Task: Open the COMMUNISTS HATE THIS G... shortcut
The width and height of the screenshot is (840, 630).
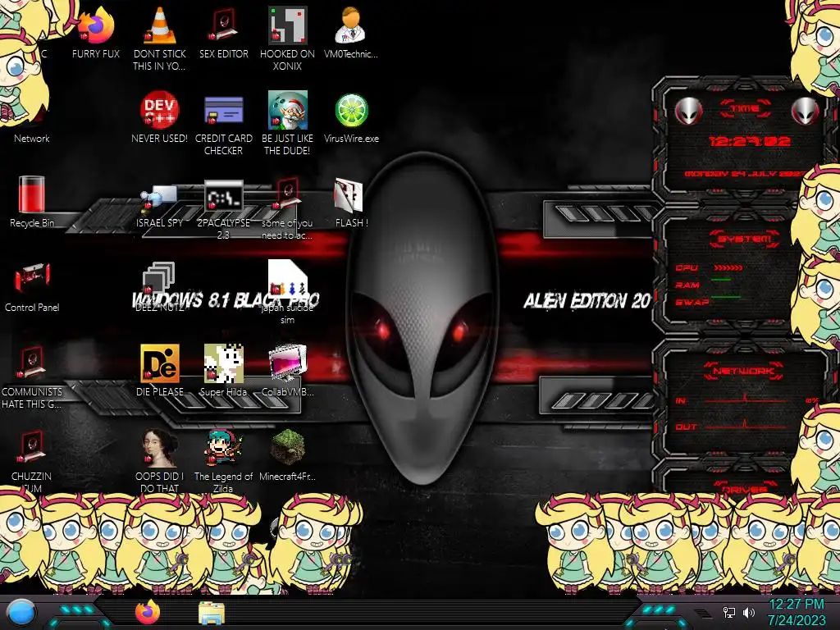Action: pyautogui.click(x=32, y=363)
